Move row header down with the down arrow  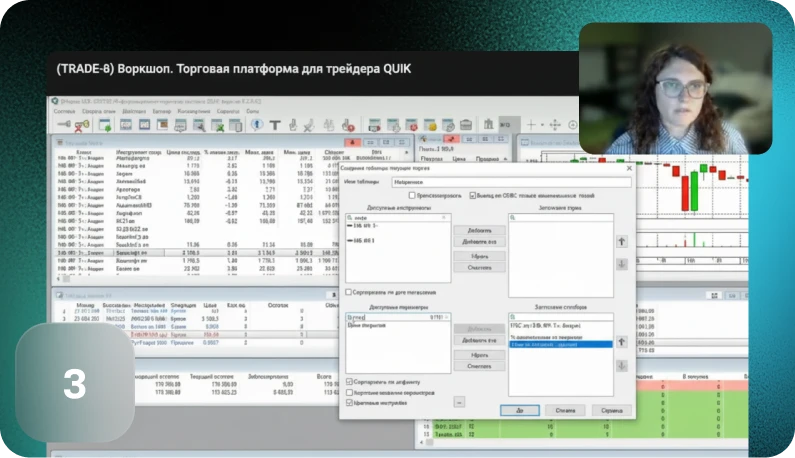click(x=621, y=264)
